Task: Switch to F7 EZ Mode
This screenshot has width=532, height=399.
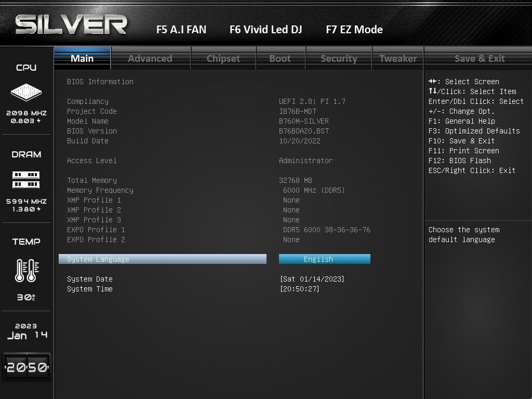Action: tap(354, 30)
